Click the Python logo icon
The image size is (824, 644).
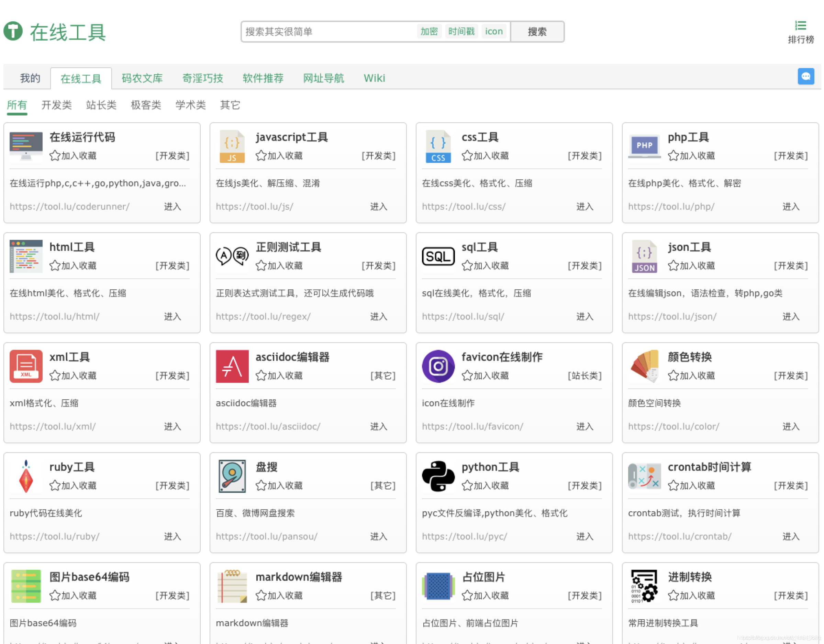point(438,476)
